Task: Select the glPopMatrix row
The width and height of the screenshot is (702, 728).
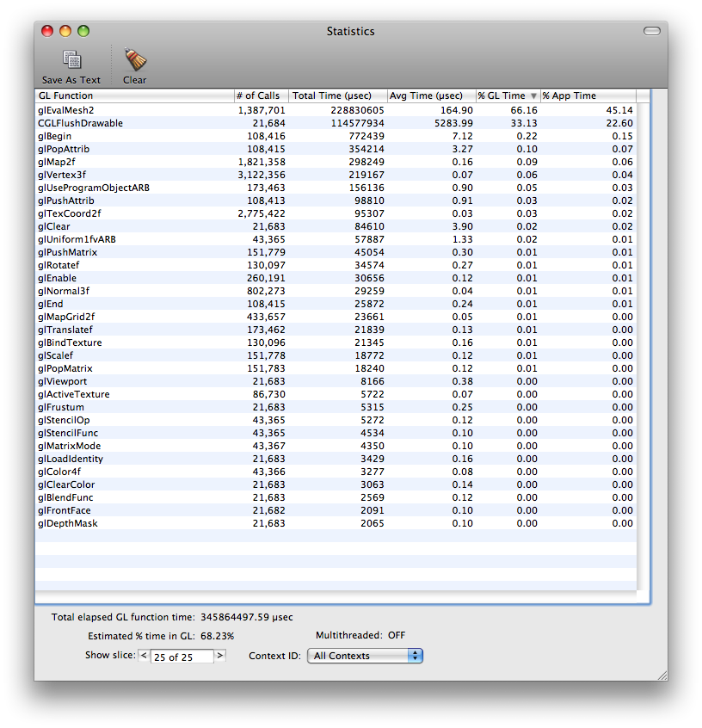Action: tap(336, 368)
